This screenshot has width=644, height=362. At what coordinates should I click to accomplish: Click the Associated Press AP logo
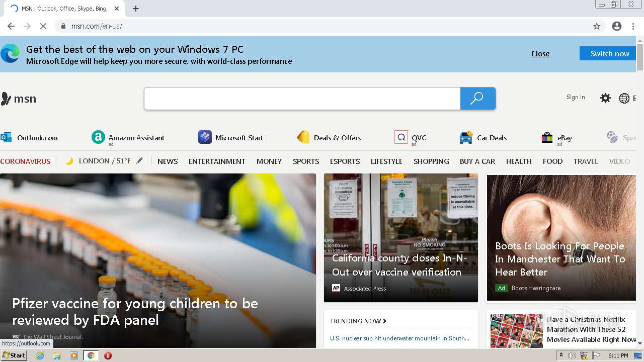point(336,288)
